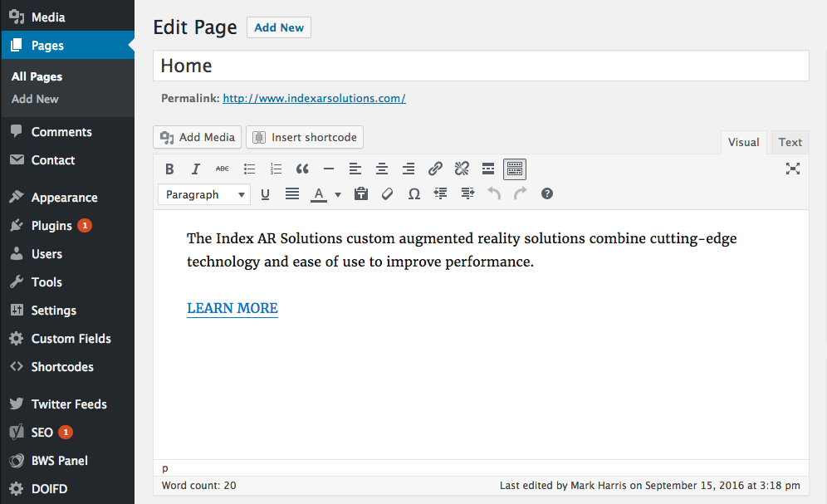Apply strikethrough formatting
The width and height of the screenshot is (827, 504).
coord(222,169)
